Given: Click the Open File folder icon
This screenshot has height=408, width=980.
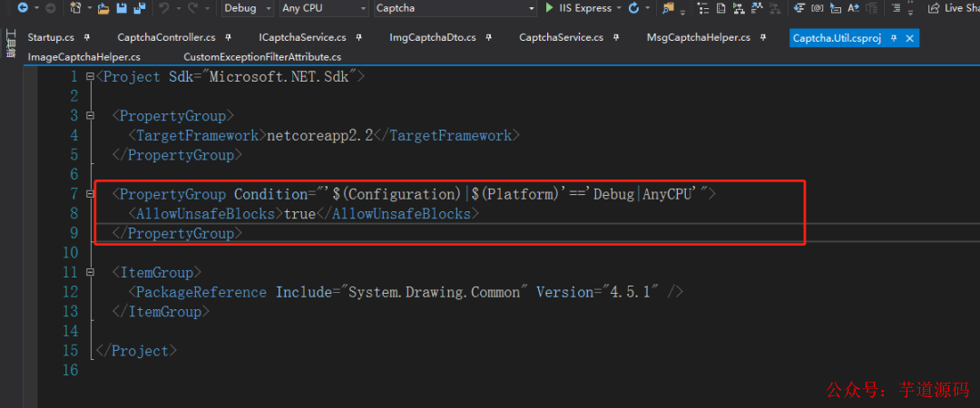Looking at the screenshot, I should [103, 8].
